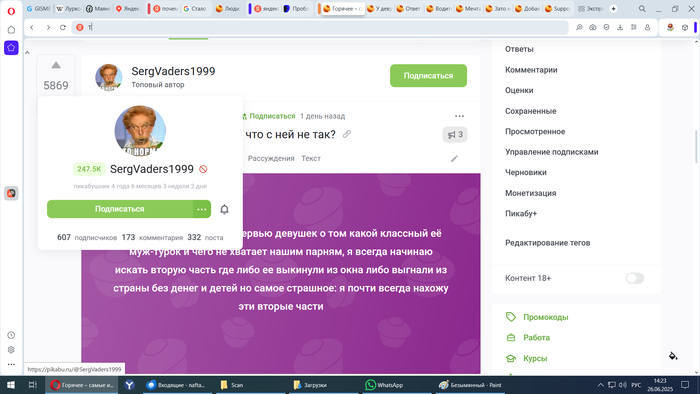Open the sidebar three-dot menu at the bottom
Image resolution: width=700 pixels, height=394 pixels.
point(11,365)
